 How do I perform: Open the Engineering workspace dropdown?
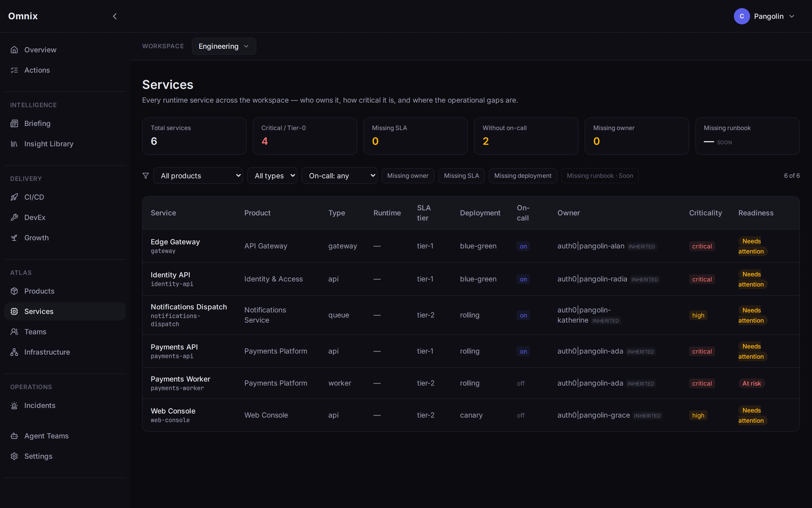click(x=224, y=46)
